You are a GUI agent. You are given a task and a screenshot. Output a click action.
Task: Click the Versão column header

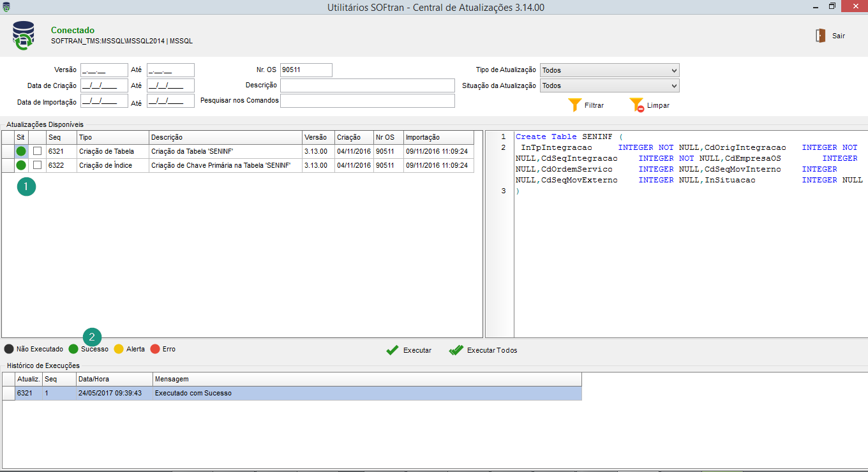[x=318, y=137]
